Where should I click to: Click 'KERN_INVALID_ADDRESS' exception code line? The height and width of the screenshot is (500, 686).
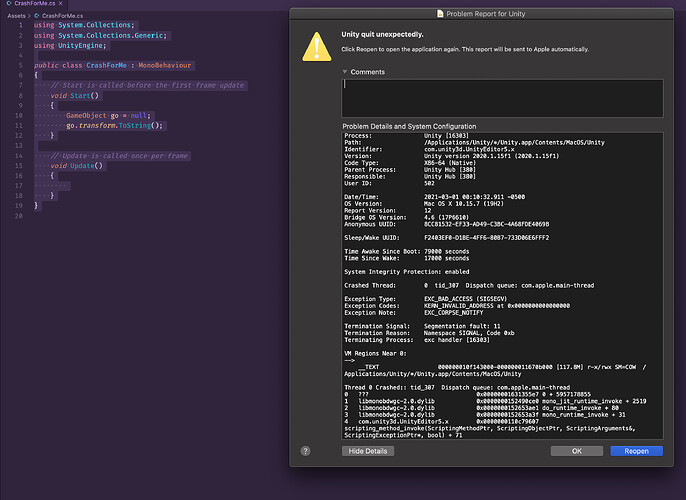[497, 306]
